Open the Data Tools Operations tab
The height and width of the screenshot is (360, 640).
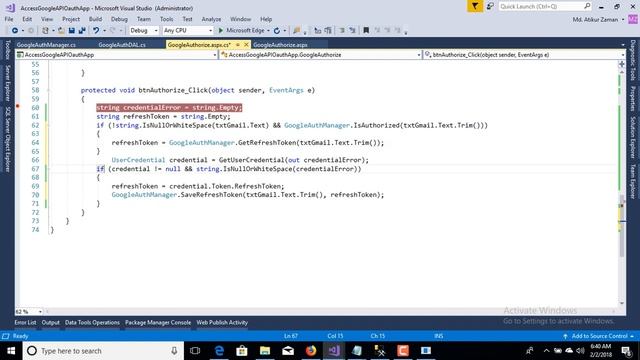pyautogui.click(x=92, y=322)
